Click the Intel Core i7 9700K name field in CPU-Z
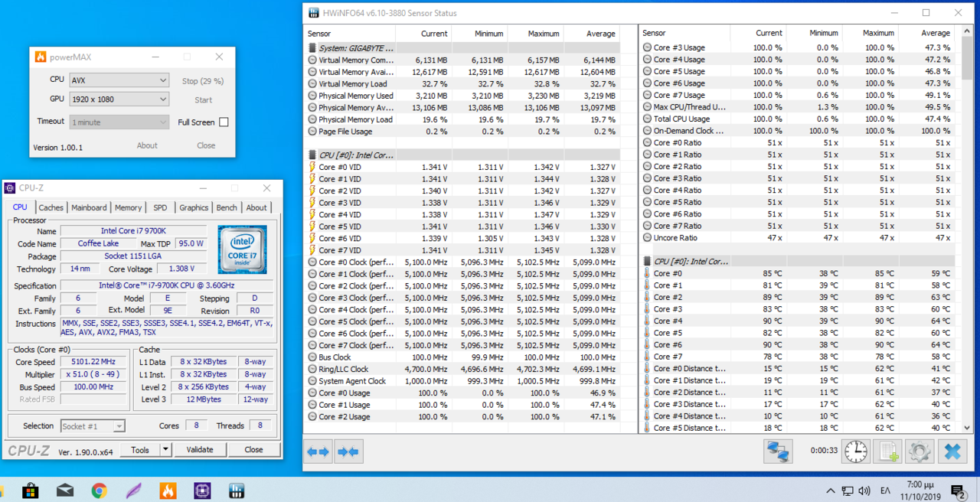 tap(134, 231)
